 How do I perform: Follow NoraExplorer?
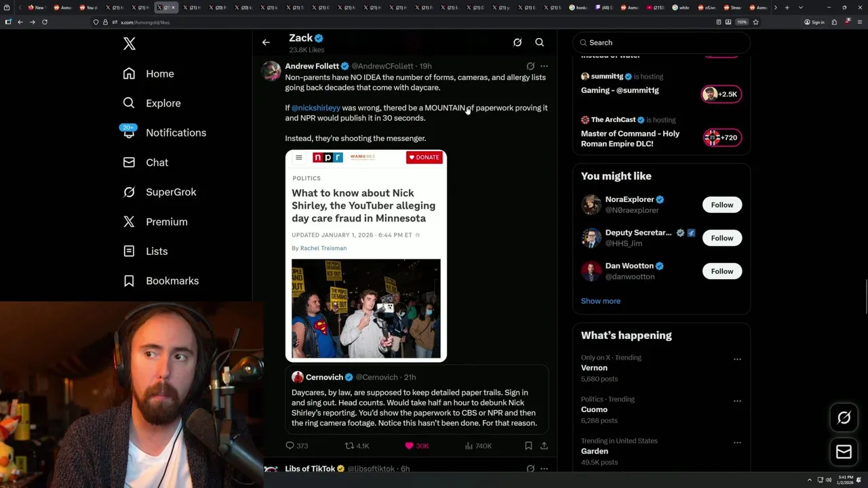[x=722, y=205]
